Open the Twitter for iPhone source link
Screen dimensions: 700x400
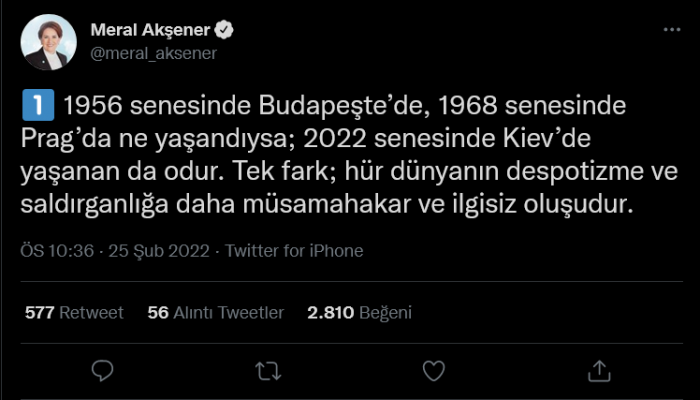pos(294,251)
